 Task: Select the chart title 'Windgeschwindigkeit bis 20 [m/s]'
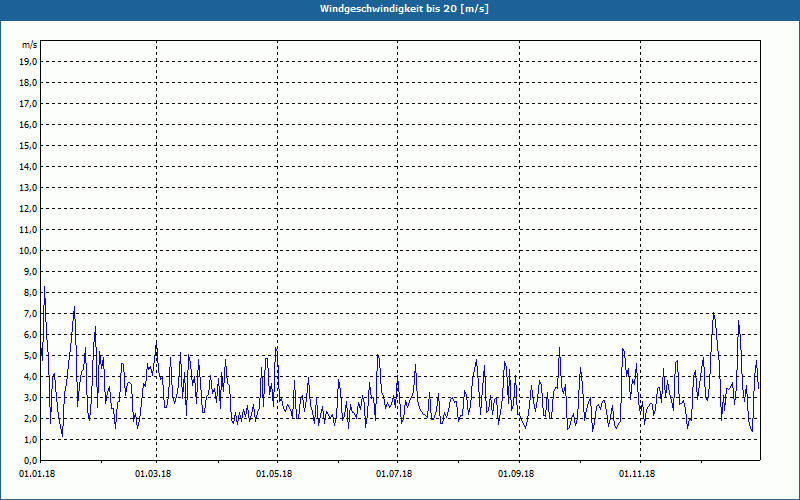[404, 9]
